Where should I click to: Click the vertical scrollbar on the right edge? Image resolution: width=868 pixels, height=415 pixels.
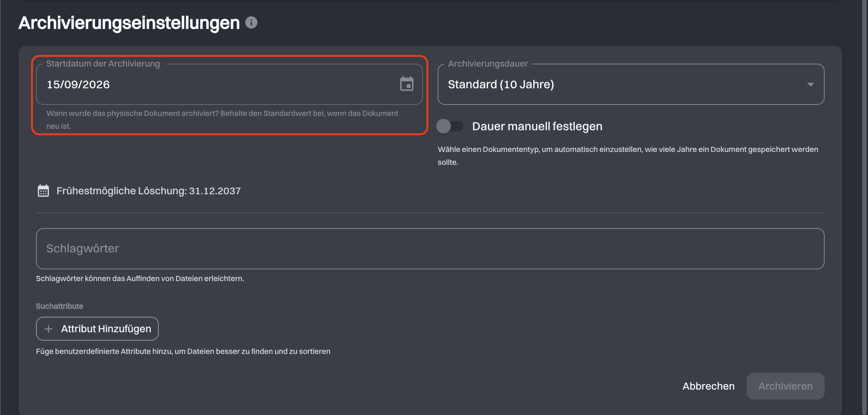(x=864, y=207)
